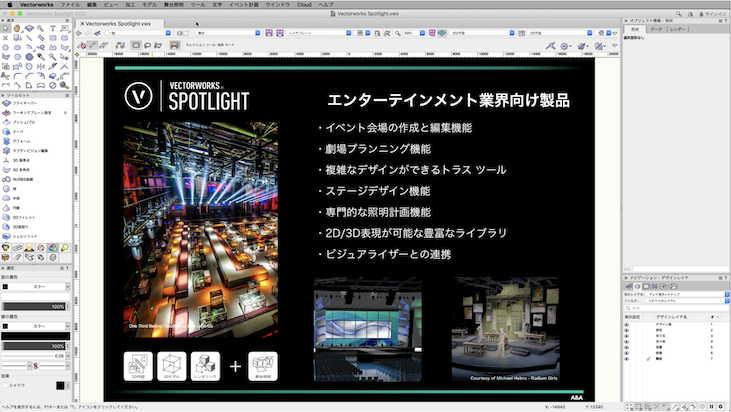This screenshot has height=412, width=731.
Task: Open snapping settings gear icon
Action: tap(721, 407)
